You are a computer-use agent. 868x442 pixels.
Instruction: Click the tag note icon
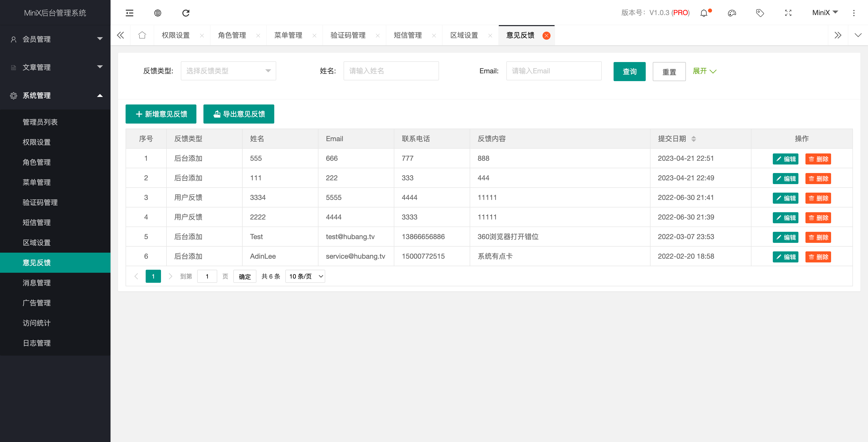pyautogui.click(x=760, y=13)
